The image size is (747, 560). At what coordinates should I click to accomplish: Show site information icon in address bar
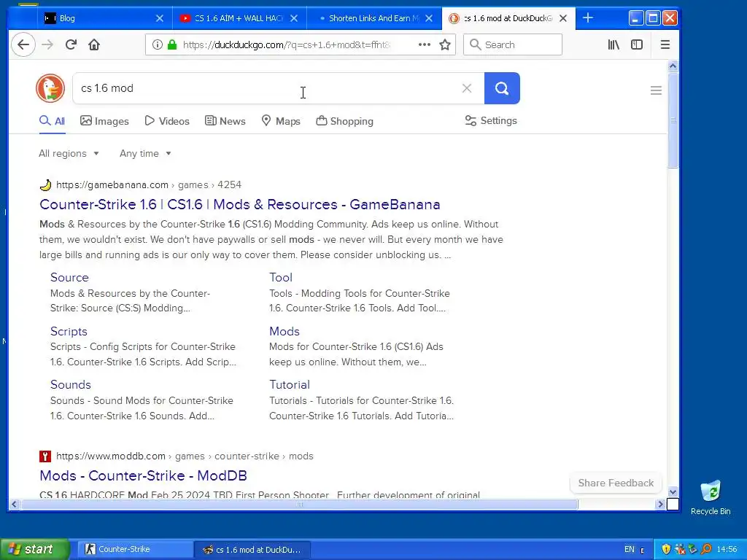[x=157, y=44]
